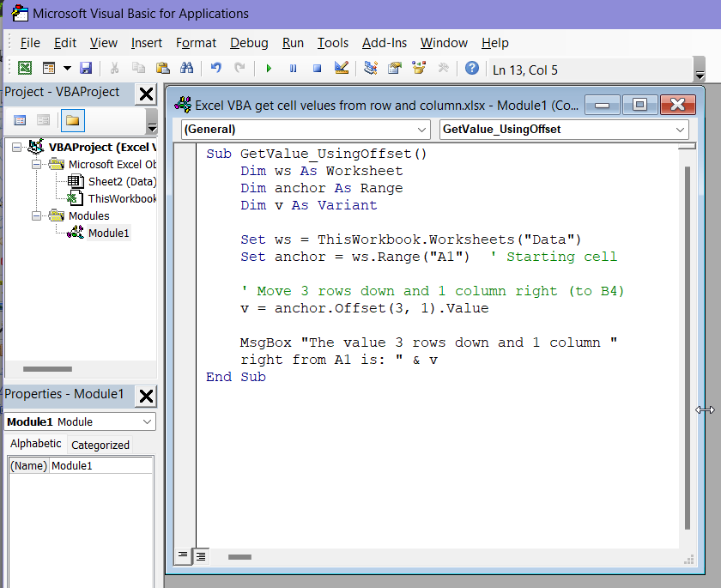Click the View Microsoft Excel icon
Screen dimensions: 721x588
23,68
